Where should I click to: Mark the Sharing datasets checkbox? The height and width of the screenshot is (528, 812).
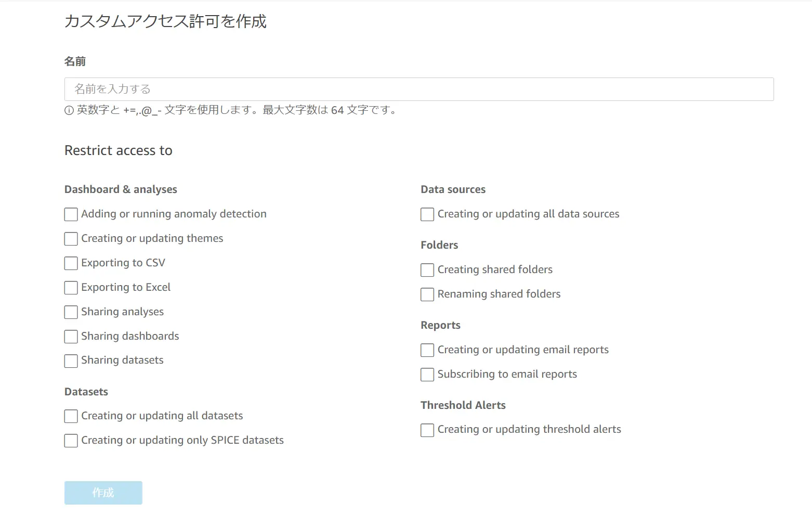pos(71,361)
